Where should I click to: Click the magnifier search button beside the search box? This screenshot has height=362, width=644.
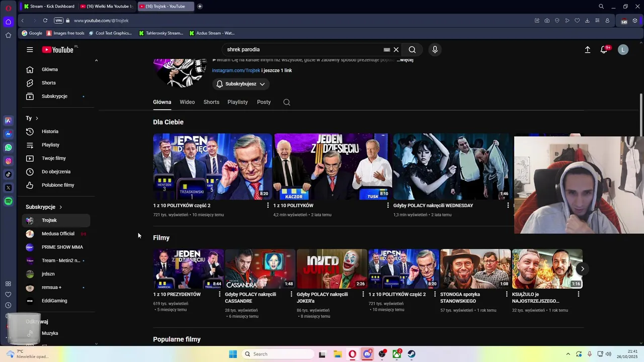[412, 49]
